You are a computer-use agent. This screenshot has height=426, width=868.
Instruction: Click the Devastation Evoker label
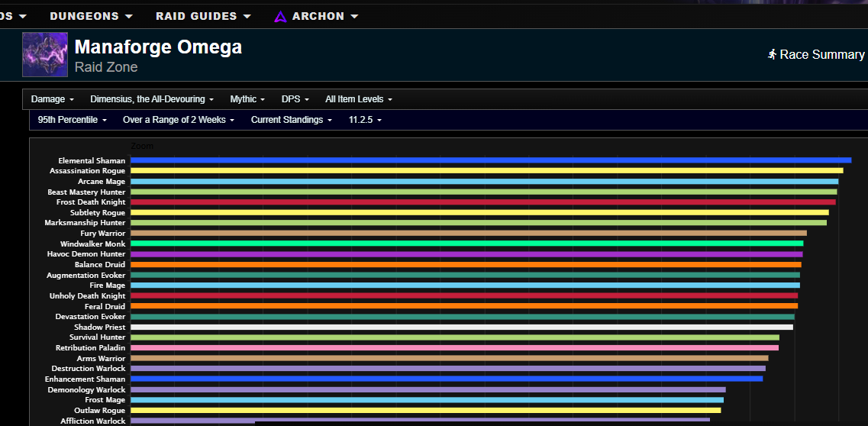(x=91, y=317)
